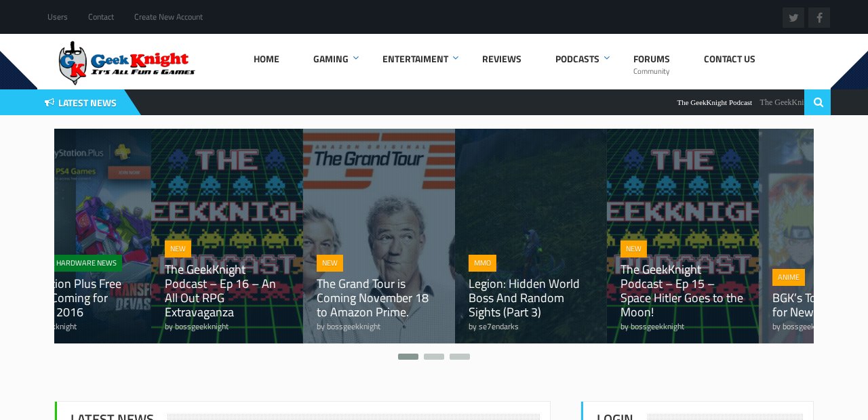
Task: Click the Create New Account link
Action: click(168, 17)
